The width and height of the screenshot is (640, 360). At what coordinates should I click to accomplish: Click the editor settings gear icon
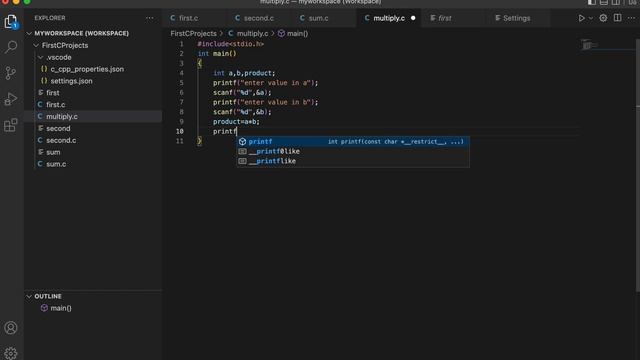tap(603, 18)
